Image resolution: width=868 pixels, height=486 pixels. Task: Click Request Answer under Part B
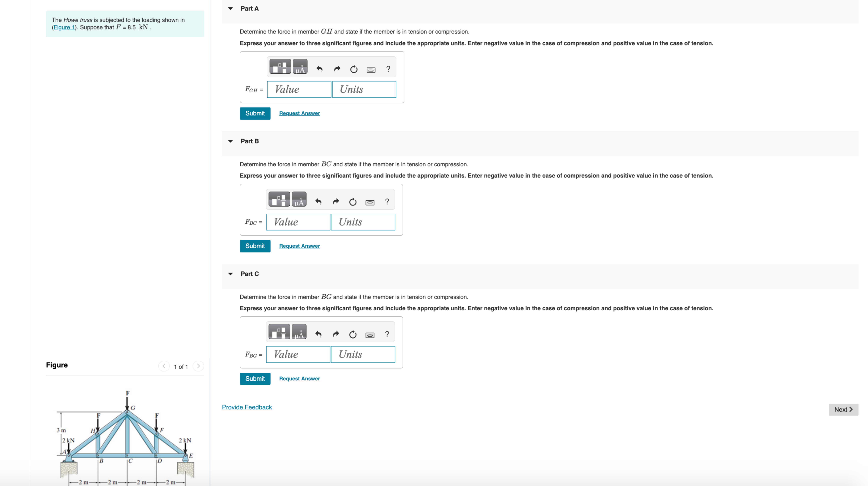click(x=299, y=246)
